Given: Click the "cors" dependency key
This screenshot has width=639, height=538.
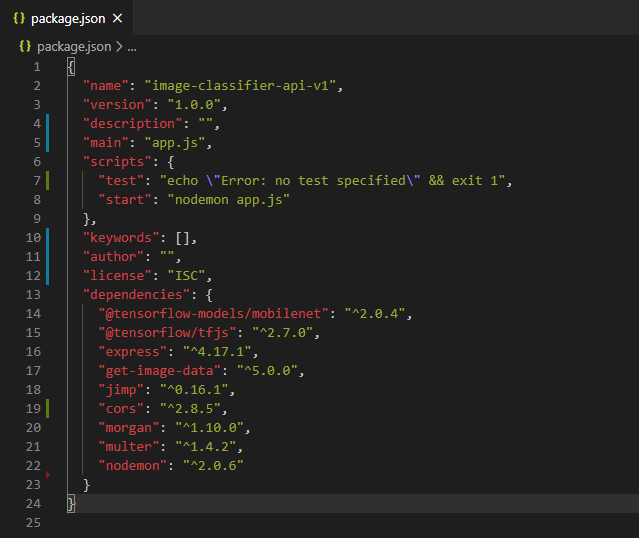Looking at the screenshot, I should click(x=121, y=409).
